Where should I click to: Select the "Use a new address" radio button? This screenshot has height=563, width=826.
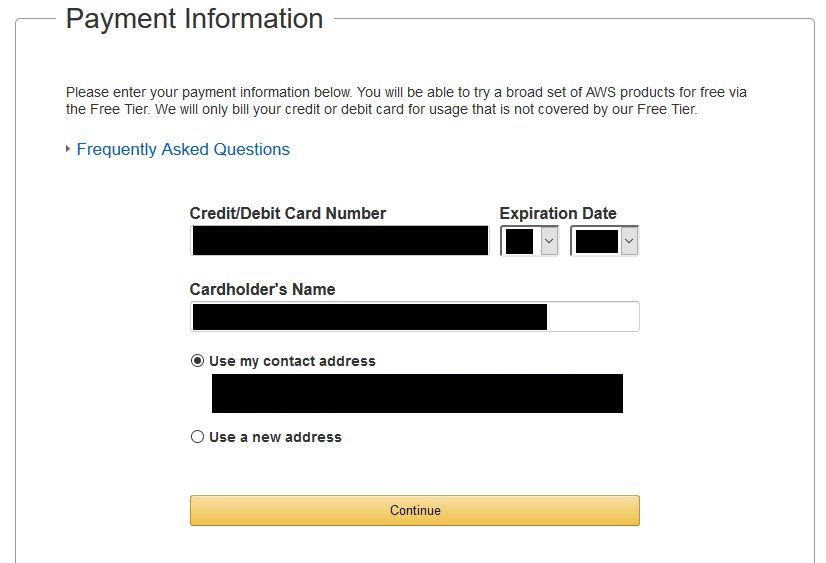(x=197, y=437)
